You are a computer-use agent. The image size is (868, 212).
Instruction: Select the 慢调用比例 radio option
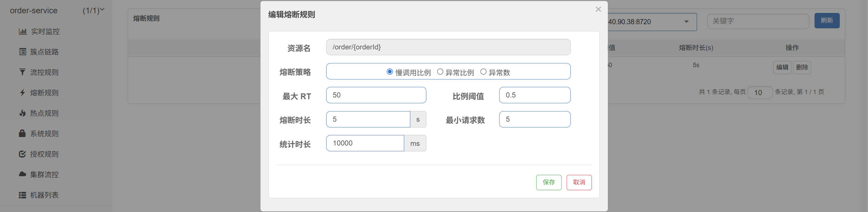coord(390,72)
